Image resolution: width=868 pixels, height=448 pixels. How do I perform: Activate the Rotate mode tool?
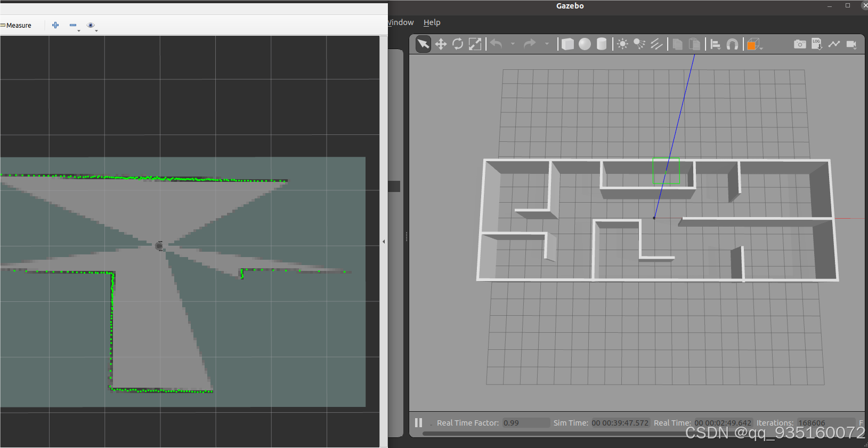click(x=458, y=44)
